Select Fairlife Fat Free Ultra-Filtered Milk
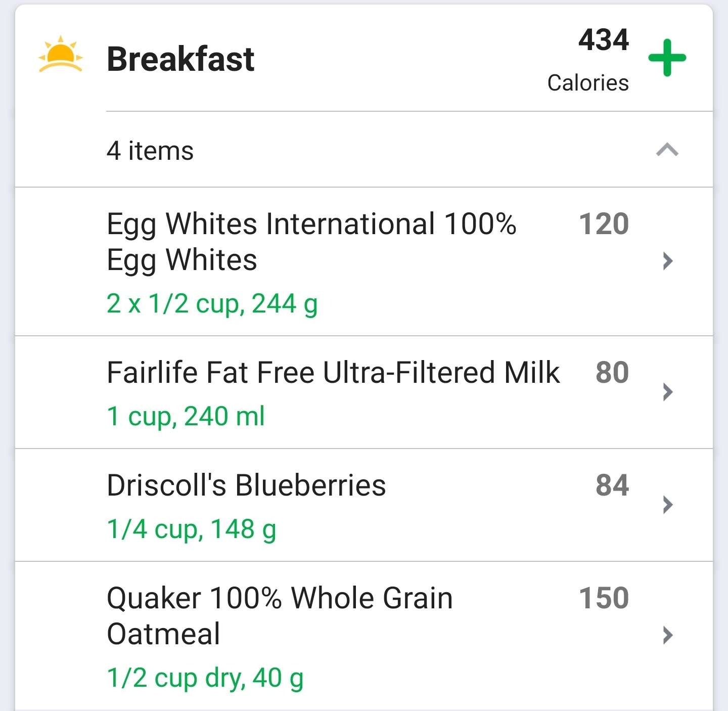 coord(333,373)
